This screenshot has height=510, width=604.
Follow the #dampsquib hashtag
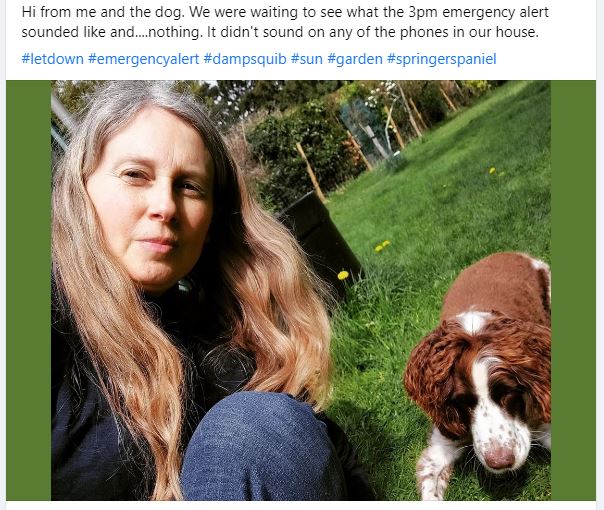pyautogui.click(x=245, y=59)
